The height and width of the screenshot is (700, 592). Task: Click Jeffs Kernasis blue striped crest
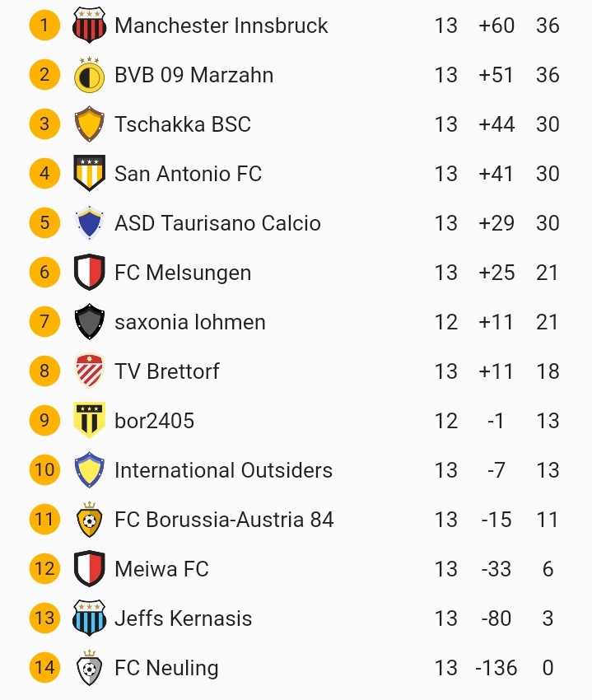tap(89, 618)
